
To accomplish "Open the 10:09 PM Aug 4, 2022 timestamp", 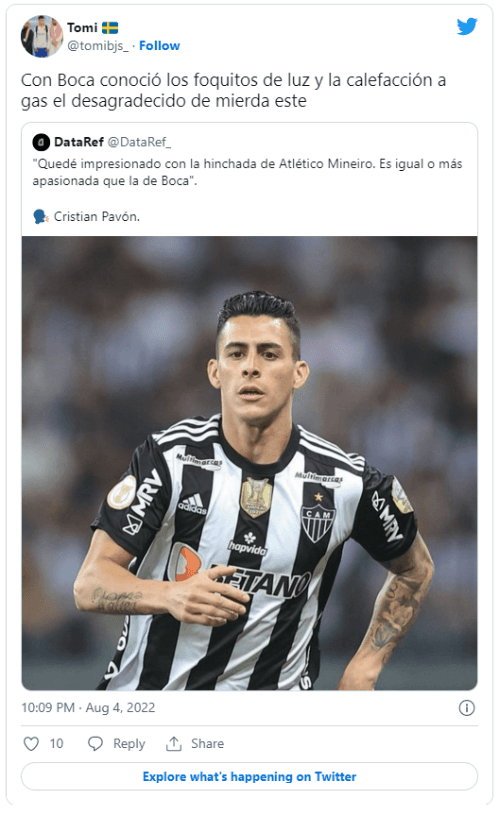I will click(x=88, y=708).
